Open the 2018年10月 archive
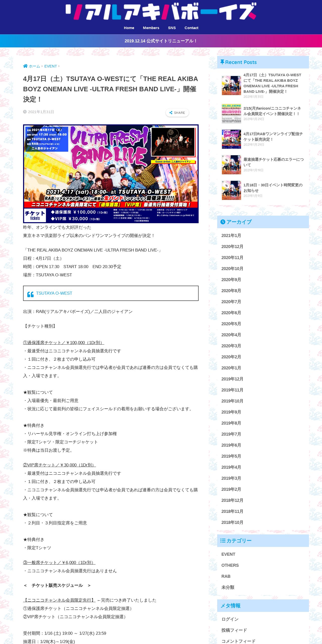This screenshot has width=322, height=644. pyautogui.click(x=232, y=522)
